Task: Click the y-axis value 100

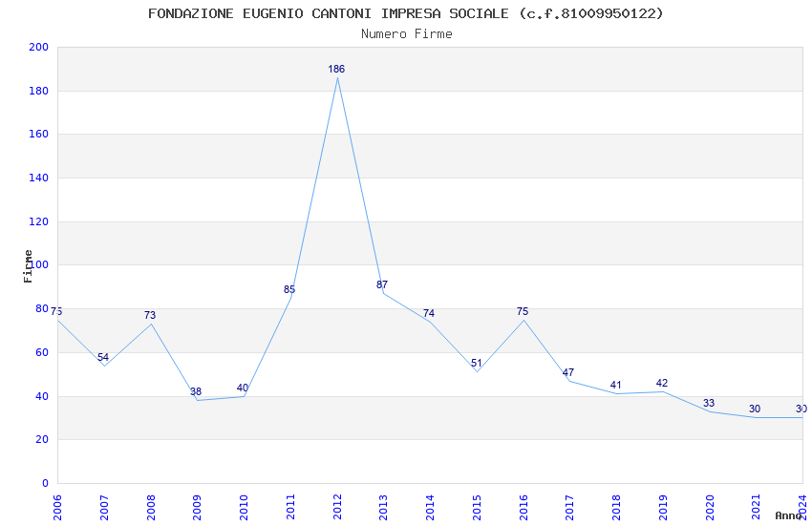Action: 38,264
